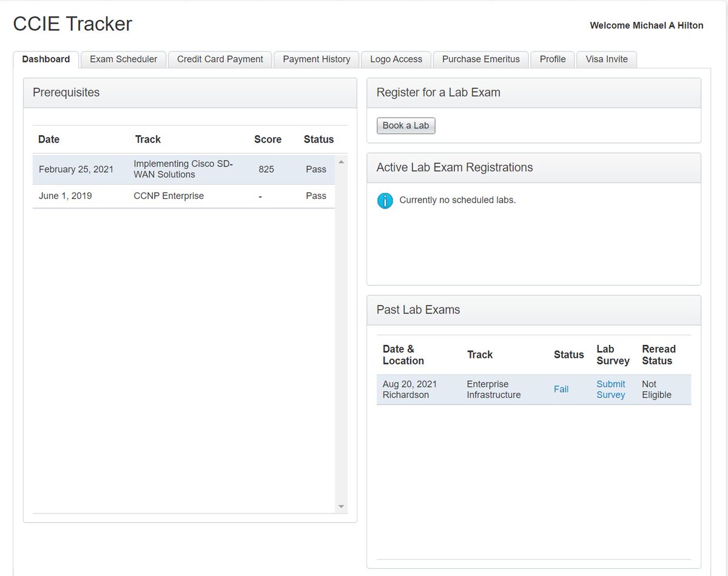
Task: Click Pass status in CCNP Enterprise row
Action: (x=316, y=196)
